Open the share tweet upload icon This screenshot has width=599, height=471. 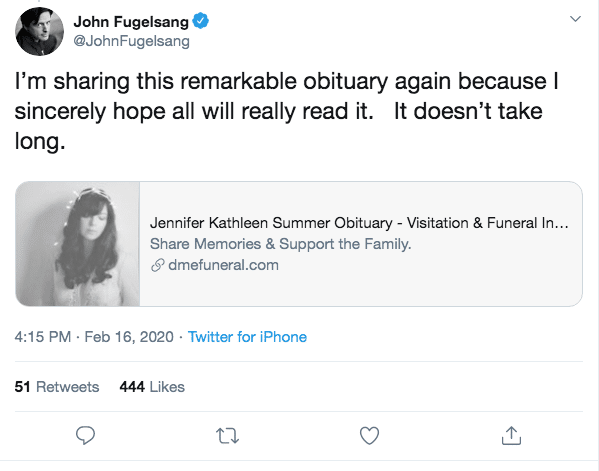click(511, 435)
